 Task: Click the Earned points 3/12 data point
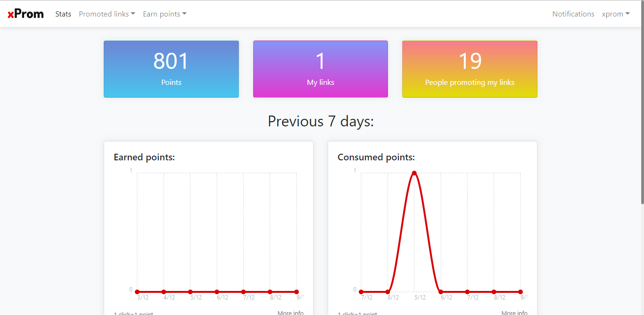click(137, 292)
